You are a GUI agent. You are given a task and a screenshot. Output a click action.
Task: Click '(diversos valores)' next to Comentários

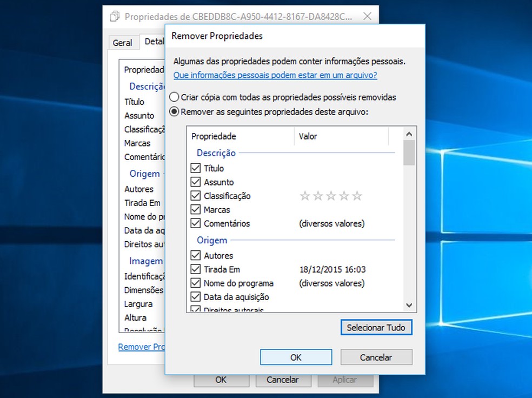click(332, 223)
